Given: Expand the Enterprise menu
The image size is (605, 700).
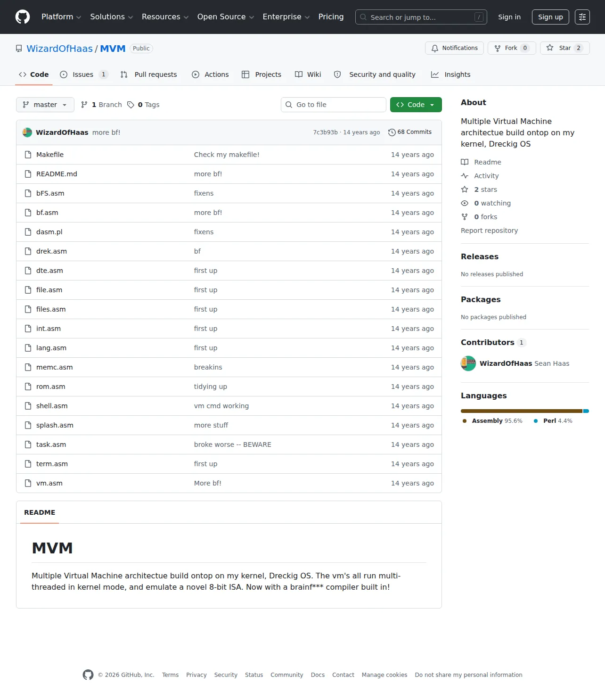Looking at the screenshot, I should (x=286, y=17).
